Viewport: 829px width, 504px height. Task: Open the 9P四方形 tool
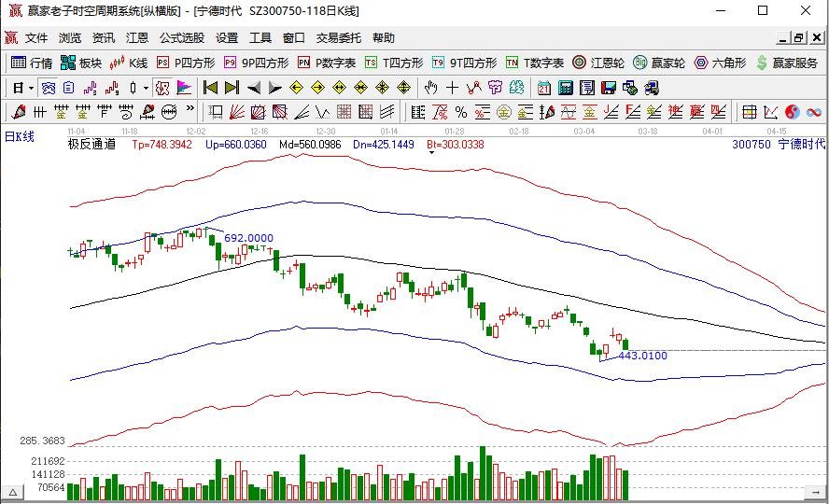point(257,63)
